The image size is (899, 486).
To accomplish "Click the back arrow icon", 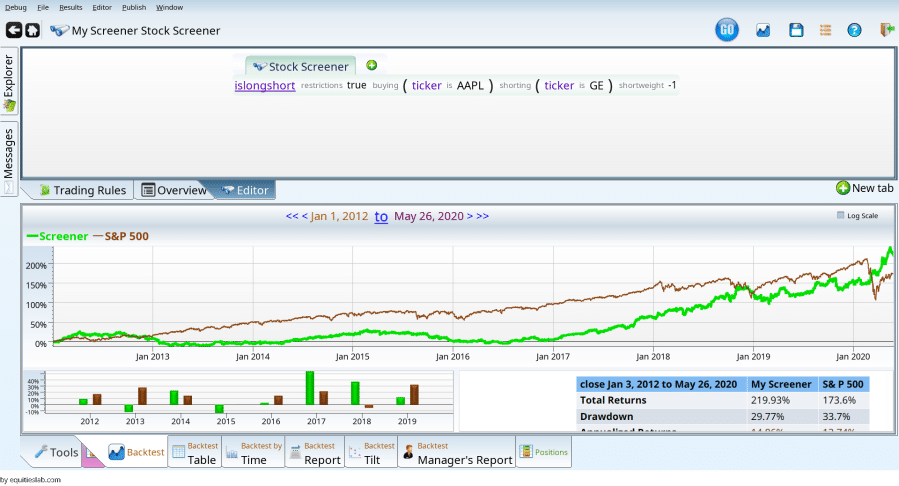I will pos(14,30).
